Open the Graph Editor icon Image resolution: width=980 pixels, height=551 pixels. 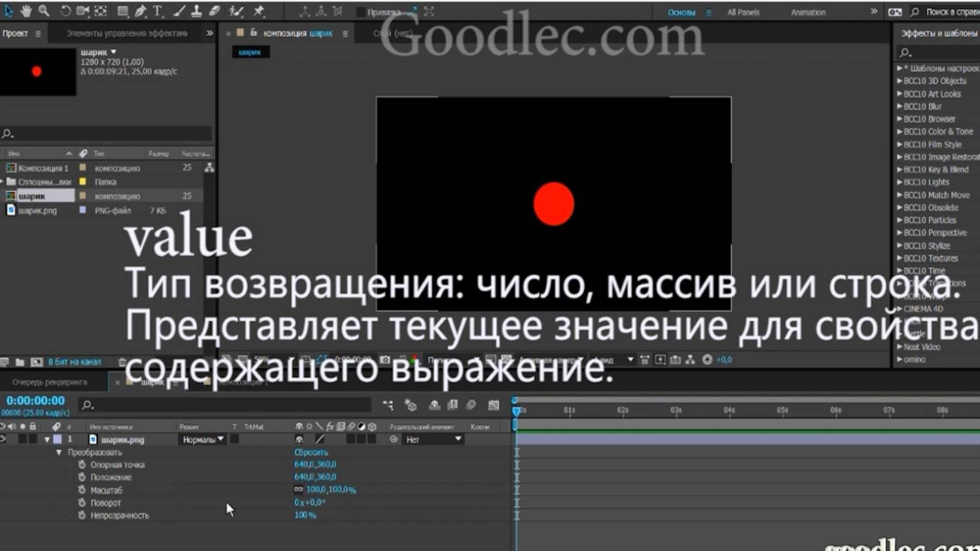point(494,405)
